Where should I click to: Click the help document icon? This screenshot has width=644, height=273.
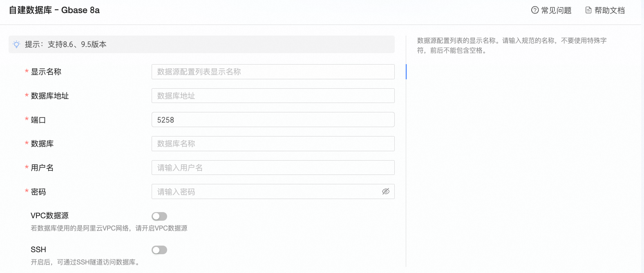click(588, 10)
